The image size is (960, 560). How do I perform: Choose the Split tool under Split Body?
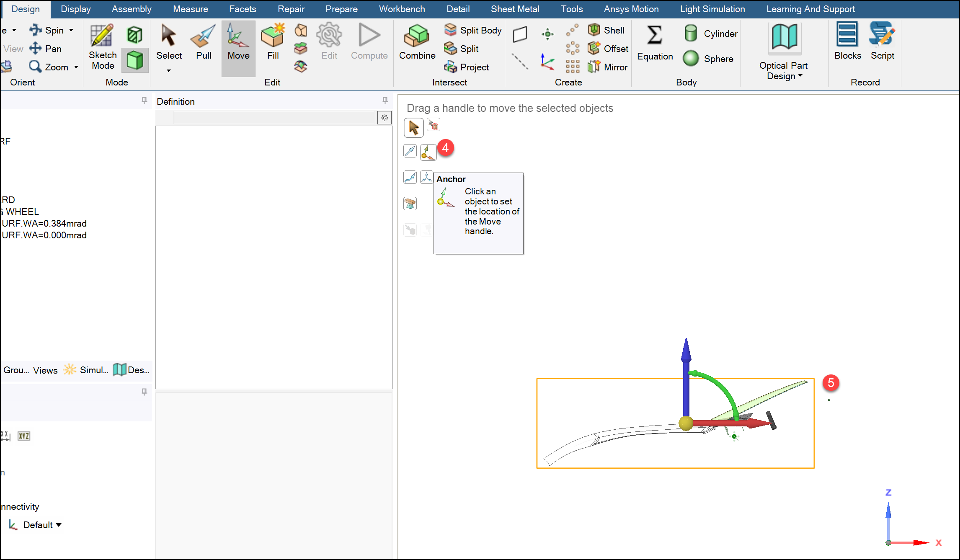click(x=461, y=49)
